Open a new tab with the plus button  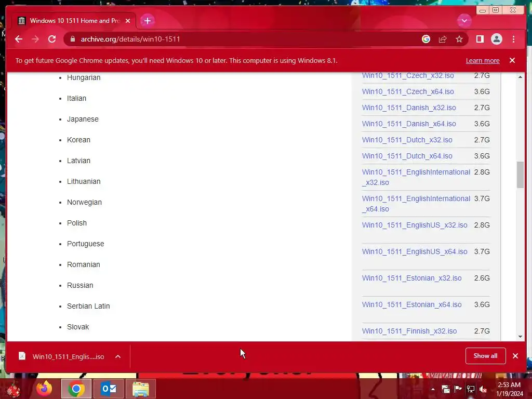pyautogui.click(x=147, y=21)
